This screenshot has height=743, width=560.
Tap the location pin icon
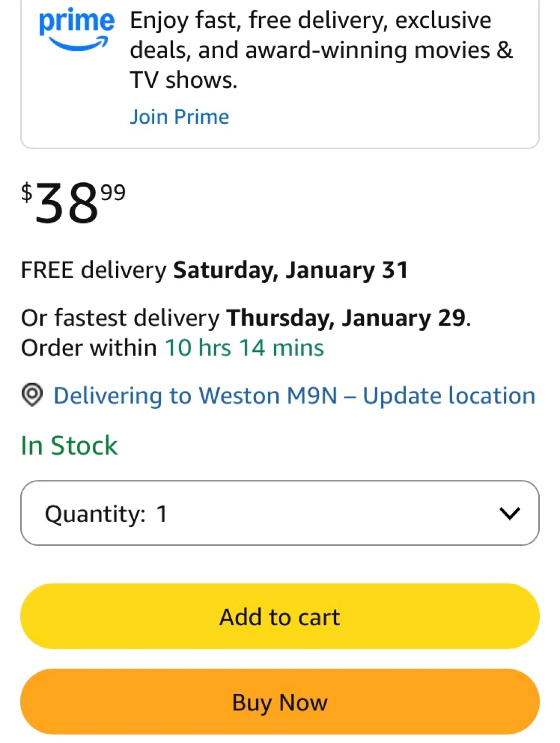point(32,395)
